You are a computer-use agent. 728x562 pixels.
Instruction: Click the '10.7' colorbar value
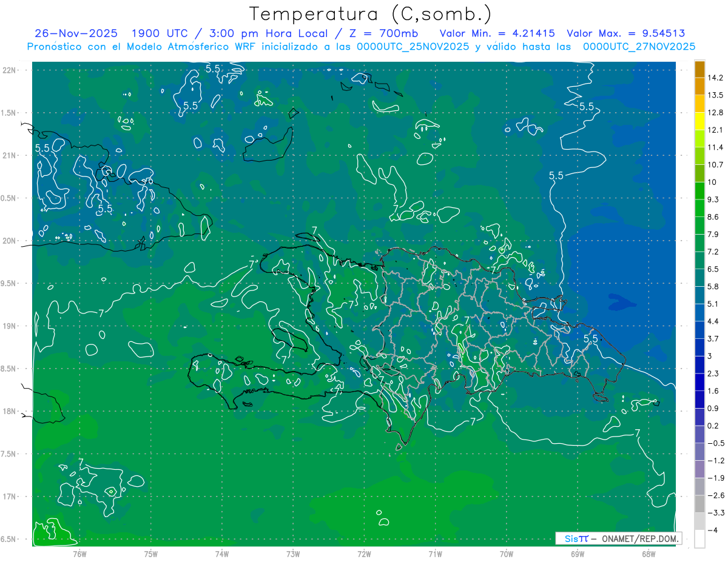(x=715, y=165)
